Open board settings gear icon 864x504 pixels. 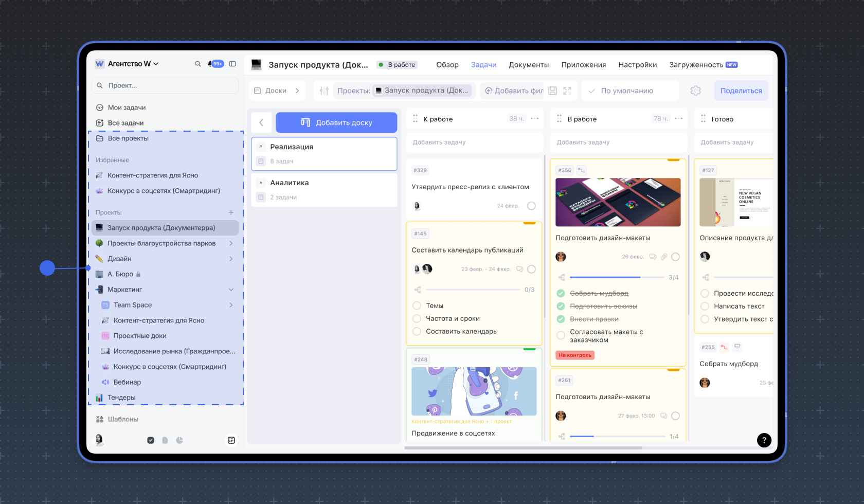[x=695, y=91]
